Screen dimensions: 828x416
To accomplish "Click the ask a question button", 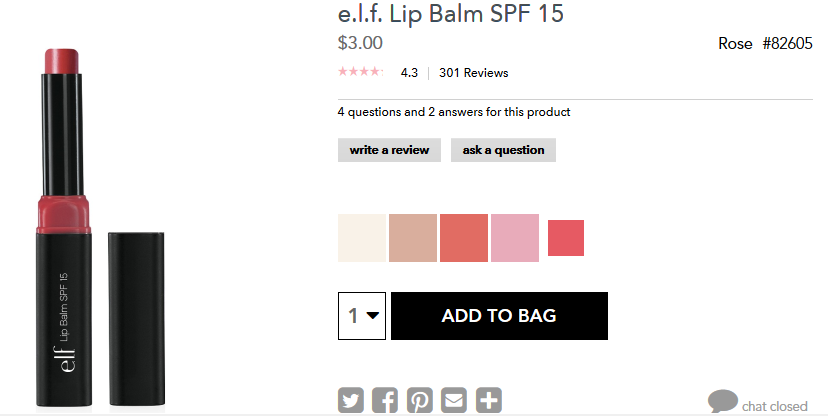I will [503, 150].
